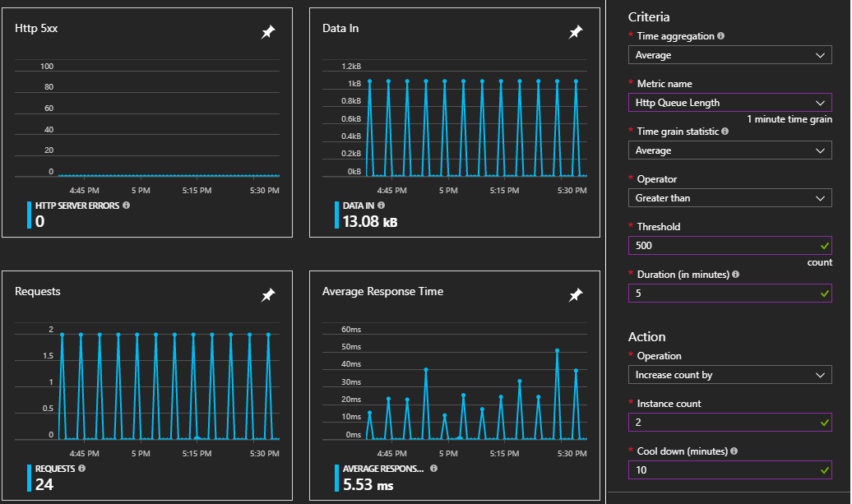Viewport: 852px width, 504px height.
Task: Open the Operator dropdown showing Greater than
Action: (x=729, y=197)
